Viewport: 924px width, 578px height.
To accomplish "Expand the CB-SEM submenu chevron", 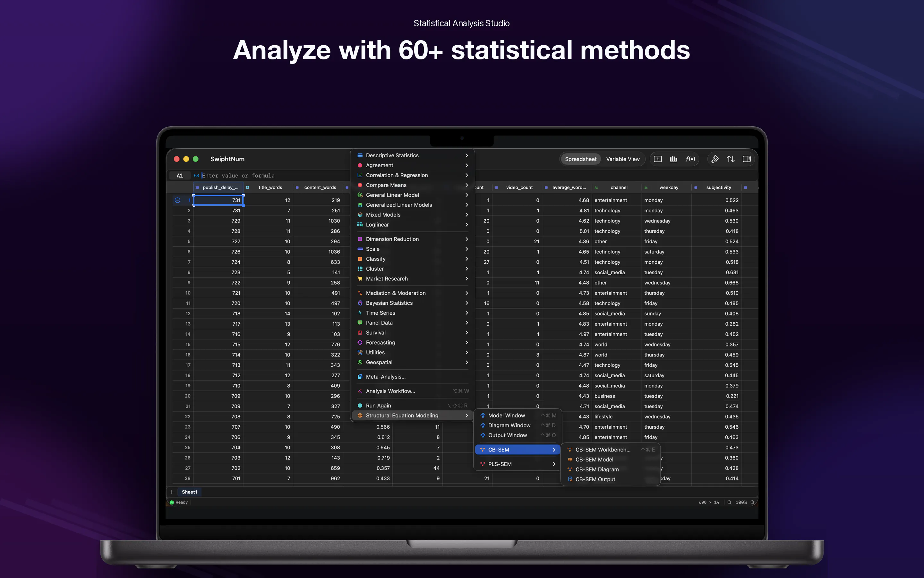I will [554, 450].
